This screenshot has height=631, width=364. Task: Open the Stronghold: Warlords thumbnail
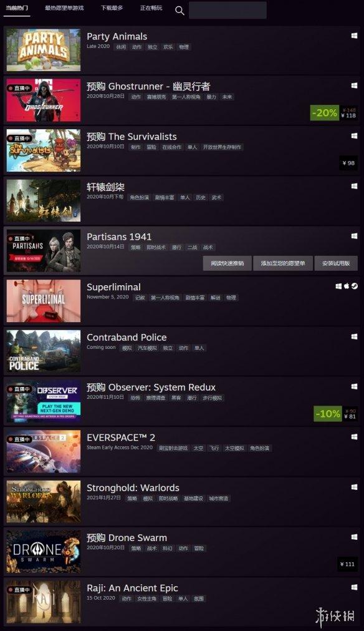pyautogui.click(x=44, y=501)
